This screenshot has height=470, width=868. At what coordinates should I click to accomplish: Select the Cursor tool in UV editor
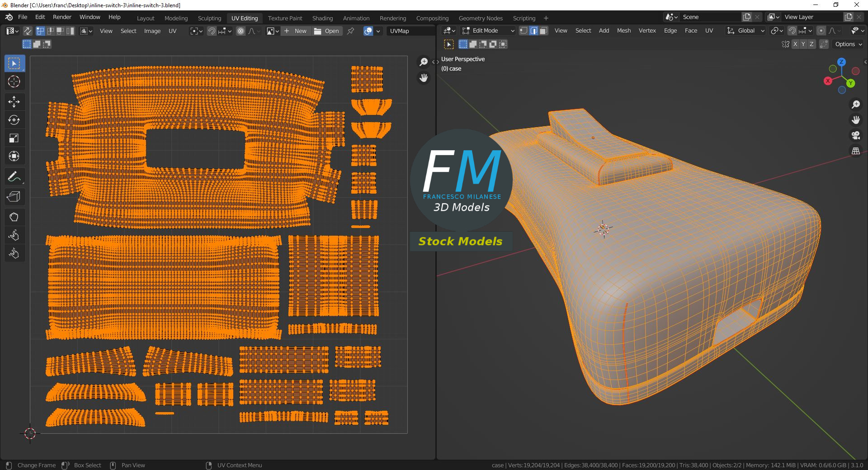14,82
